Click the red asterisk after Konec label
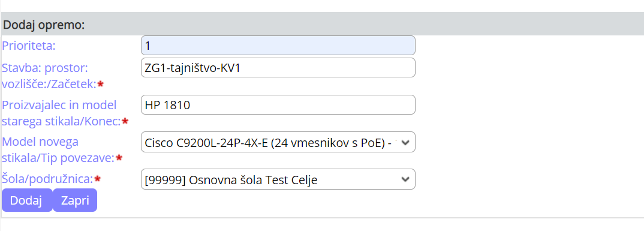644x231 pixels. [125, 121]
